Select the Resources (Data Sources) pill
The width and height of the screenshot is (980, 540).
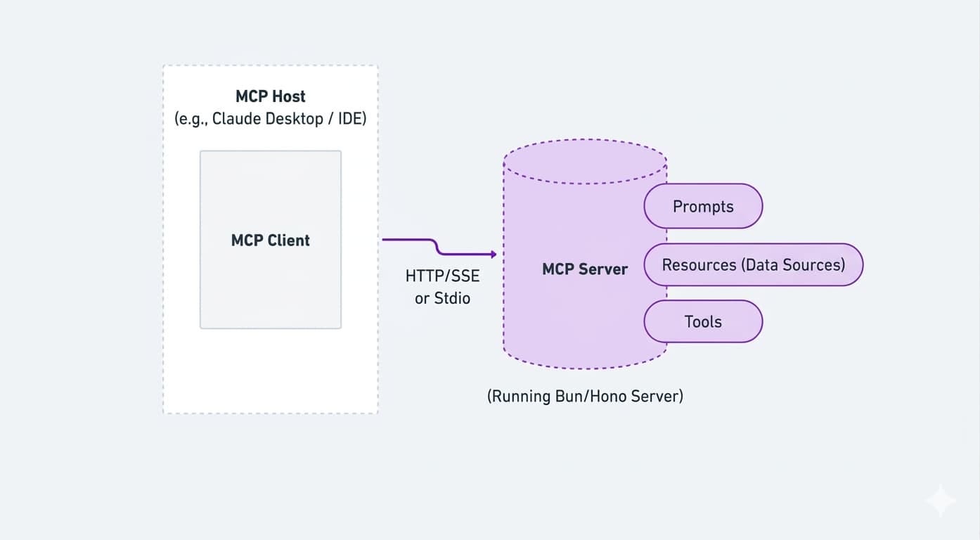(x=754, y=264)
